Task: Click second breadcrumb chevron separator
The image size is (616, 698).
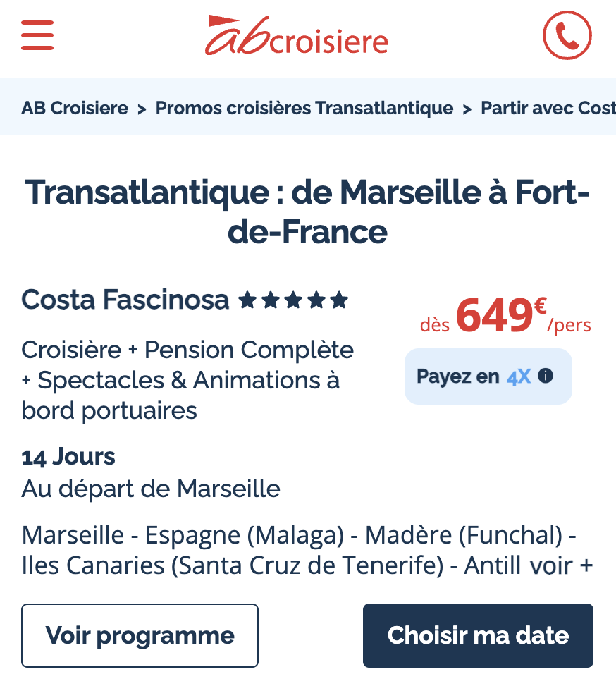Action: 467,109
